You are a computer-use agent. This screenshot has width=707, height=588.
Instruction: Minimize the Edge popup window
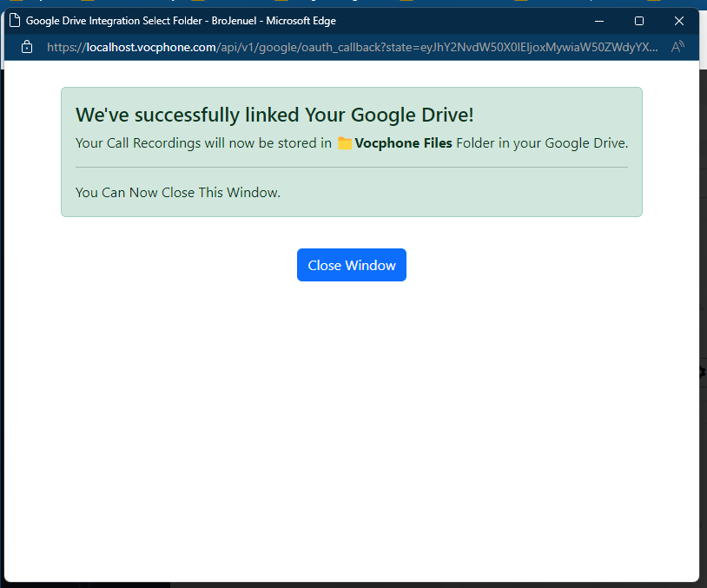[598, 21]
